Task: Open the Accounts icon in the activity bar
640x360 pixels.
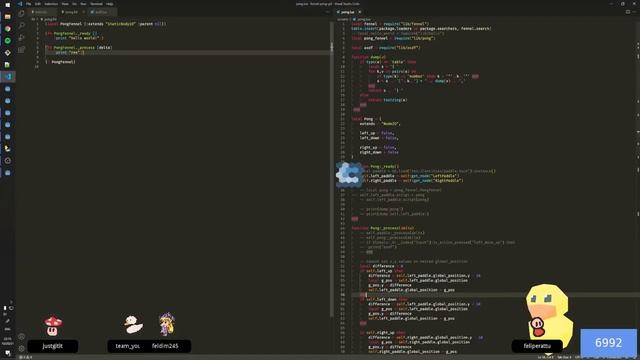Action: click(x=21, y=337)
